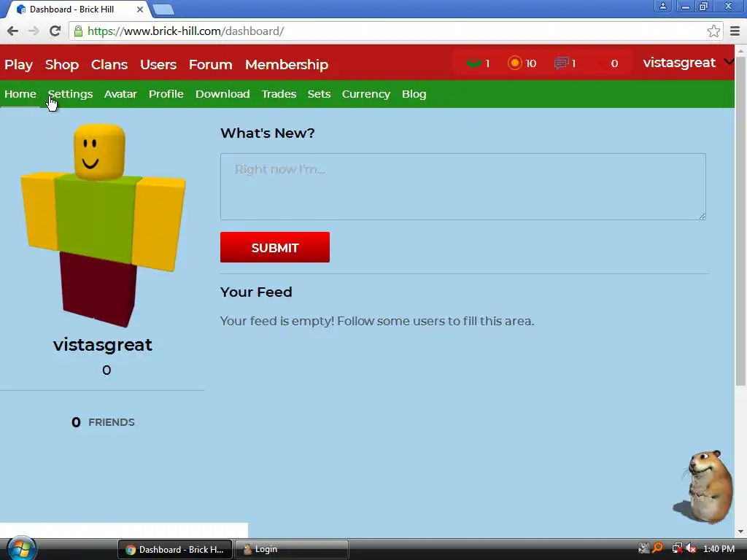The image size is (747, 560).
Task: Click the friend requests count 0
Action: (614, 63)
